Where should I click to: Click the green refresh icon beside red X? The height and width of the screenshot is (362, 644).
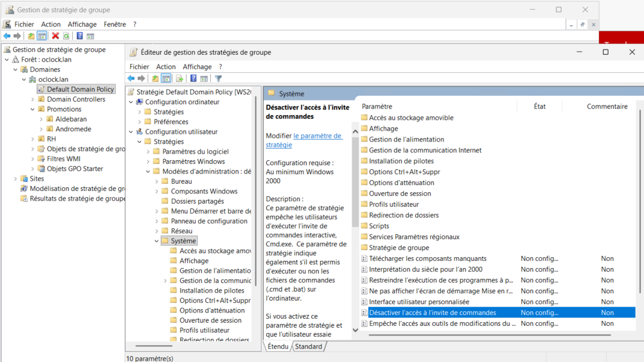coord(66,36)
